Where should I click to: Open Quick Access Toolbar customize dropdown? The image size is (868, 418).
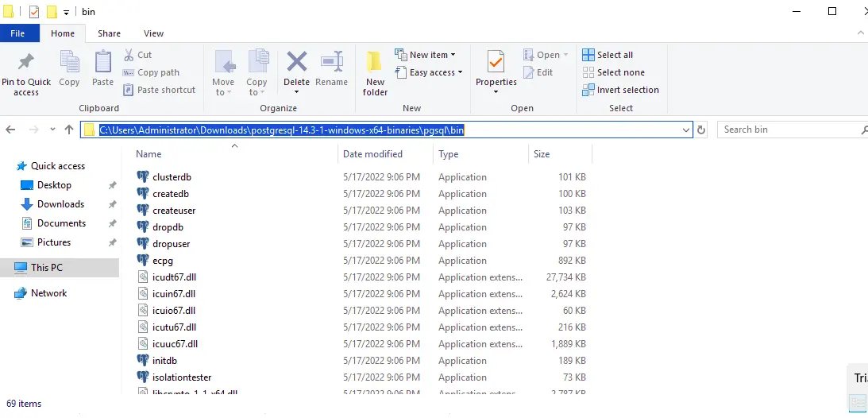coord(66,12)
